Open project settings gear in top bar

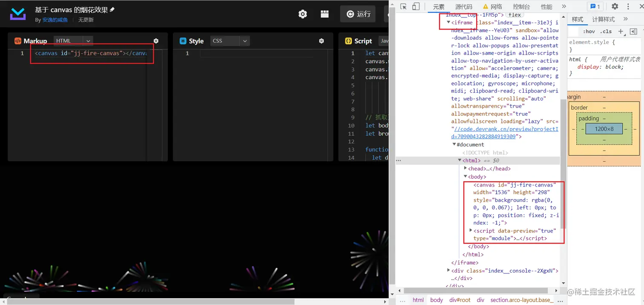303,14
